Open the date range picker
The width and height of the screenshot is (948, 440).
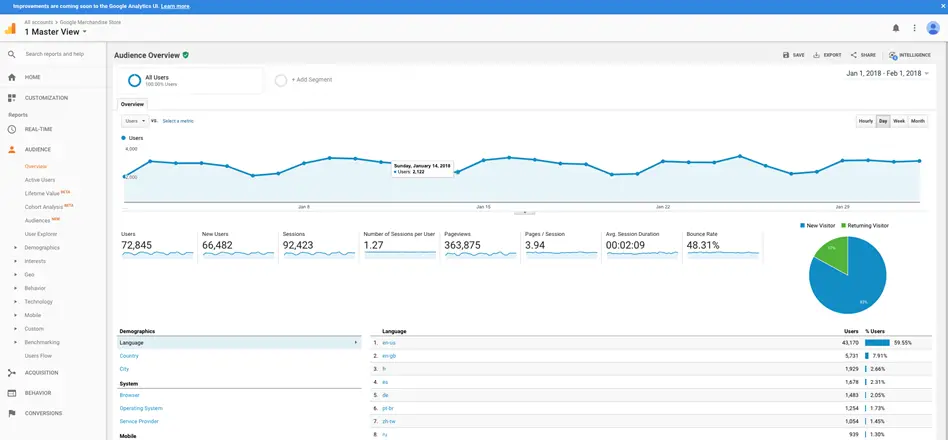coord(888,74)
